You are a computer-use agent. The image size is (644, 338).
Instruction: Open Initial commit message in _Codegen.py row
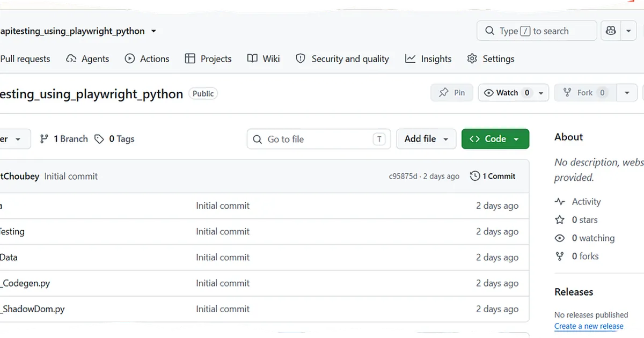(223, 283)
